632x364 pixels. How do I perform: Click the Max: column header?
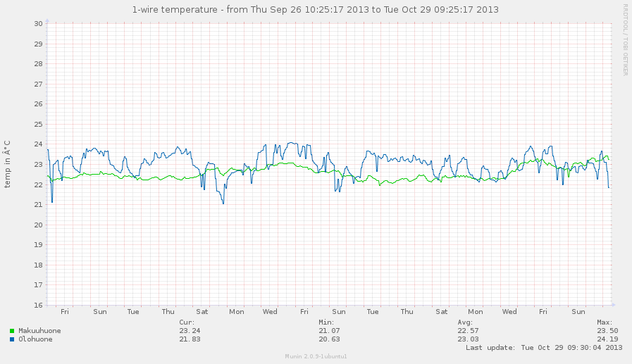click(x=605, y=322)
